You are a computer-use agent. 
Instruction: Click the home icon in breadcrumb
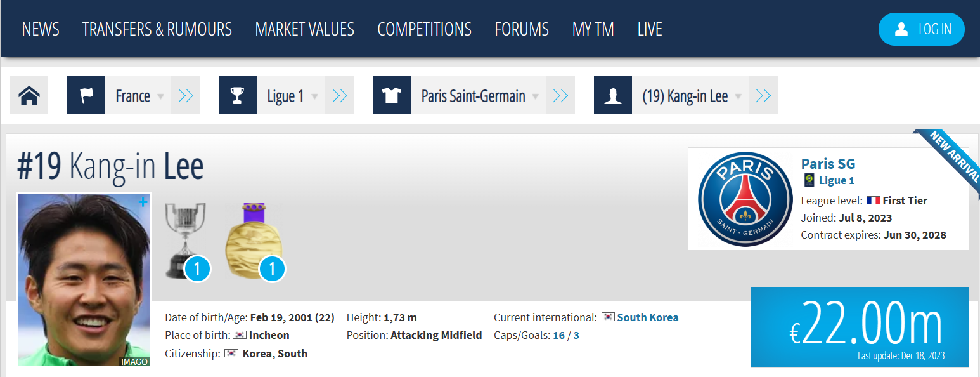(29, 96)
